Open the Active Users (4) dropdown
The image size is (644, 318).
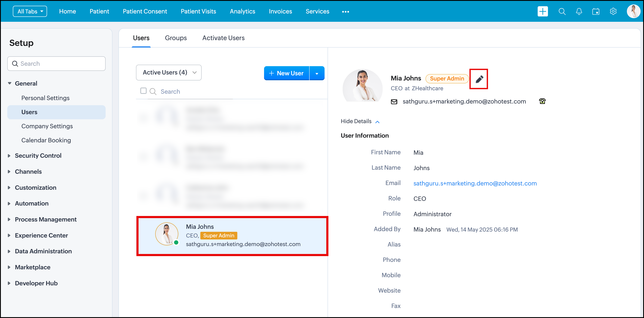(169, 72)
